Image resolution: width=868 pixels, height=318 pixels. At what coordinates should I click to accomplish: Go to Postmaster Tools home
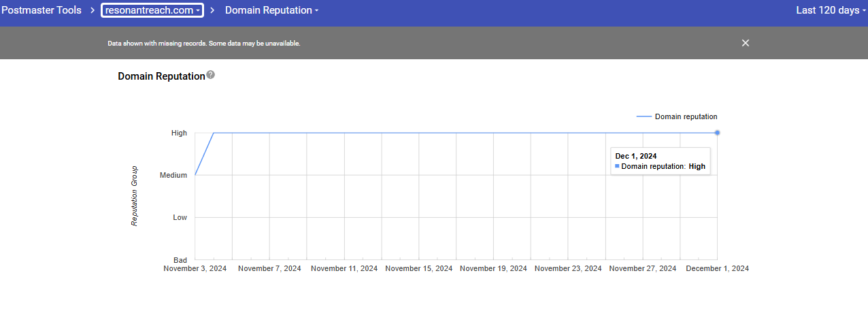point(41,10)
